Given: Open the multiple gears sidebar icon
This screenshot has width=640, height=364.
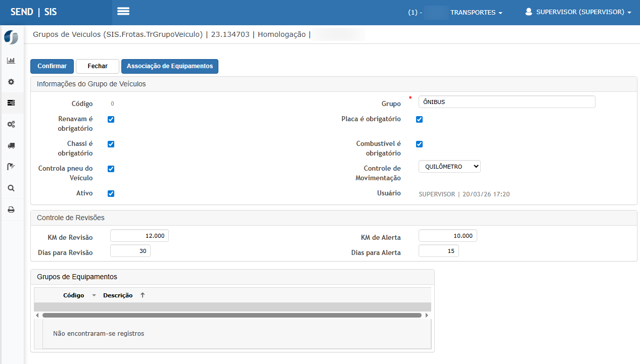Looking at the screenshot, I should pyautogui.click(x=11, y=124).
